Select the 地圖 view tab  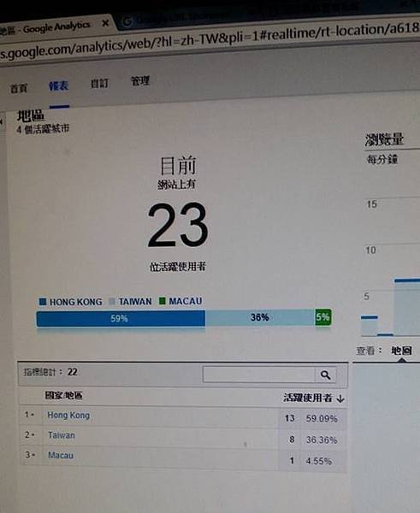pyautogui.click(x=402, y=351)
